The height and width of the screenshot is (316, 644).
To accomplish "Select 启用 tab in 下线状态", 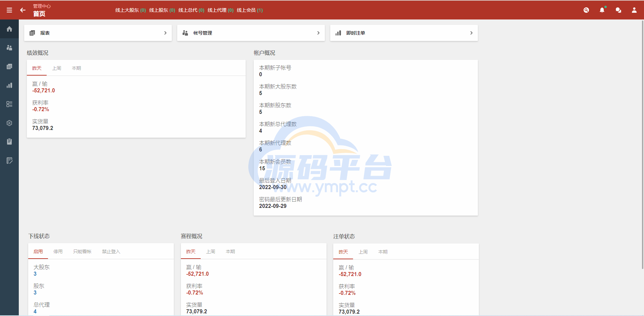I will point(38,252).
